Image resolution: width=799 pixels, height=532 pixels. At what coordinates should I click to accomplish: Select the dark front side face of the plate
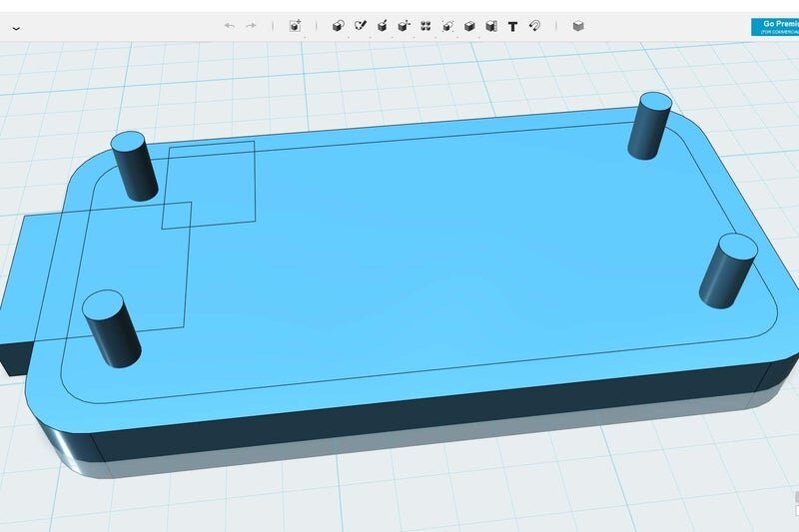(433, 410)
